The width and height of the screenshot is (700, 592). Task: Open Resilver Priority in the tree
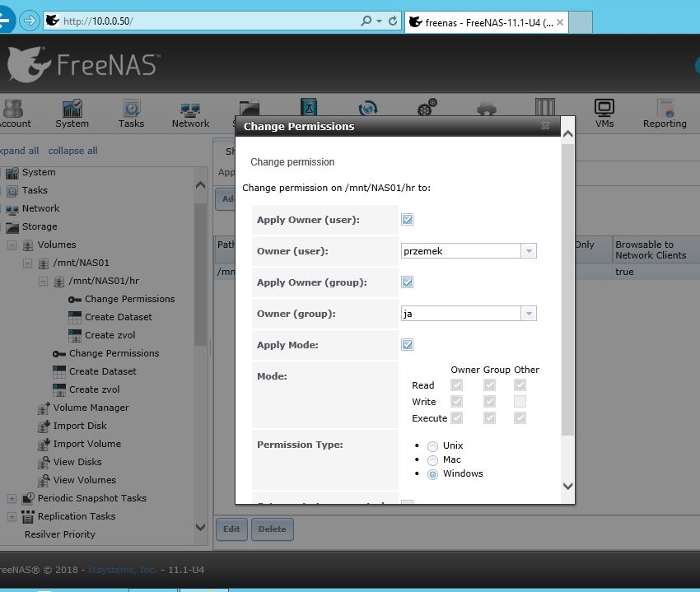(60, 534)
